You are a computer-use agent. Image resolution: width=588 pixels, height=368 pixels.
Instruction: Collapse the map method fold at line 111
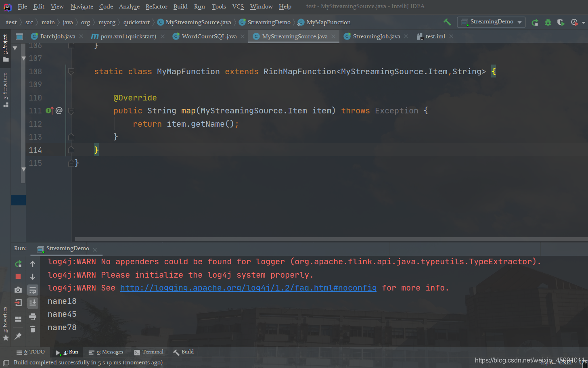point(71,111)
